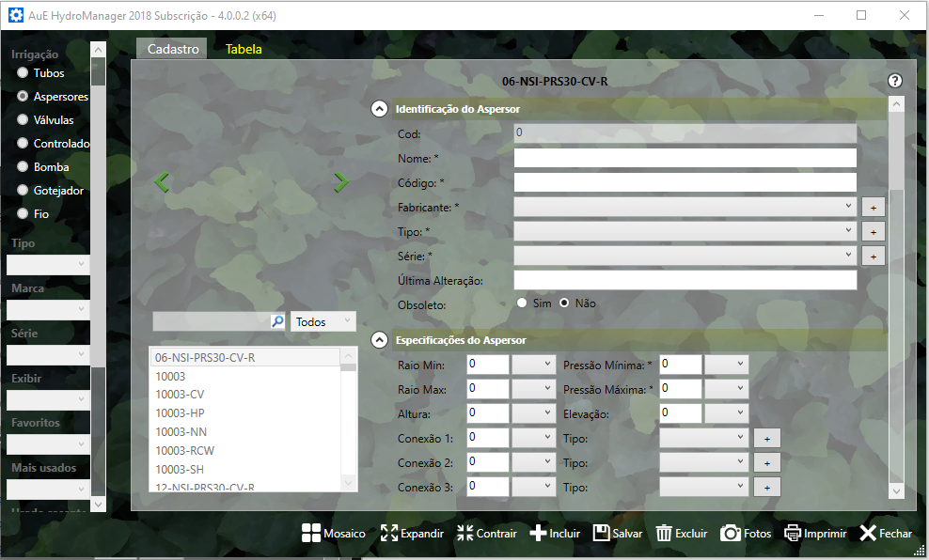Collapse Identificação do Aspersor section
The image size is (929, 560).
(379, 109)
